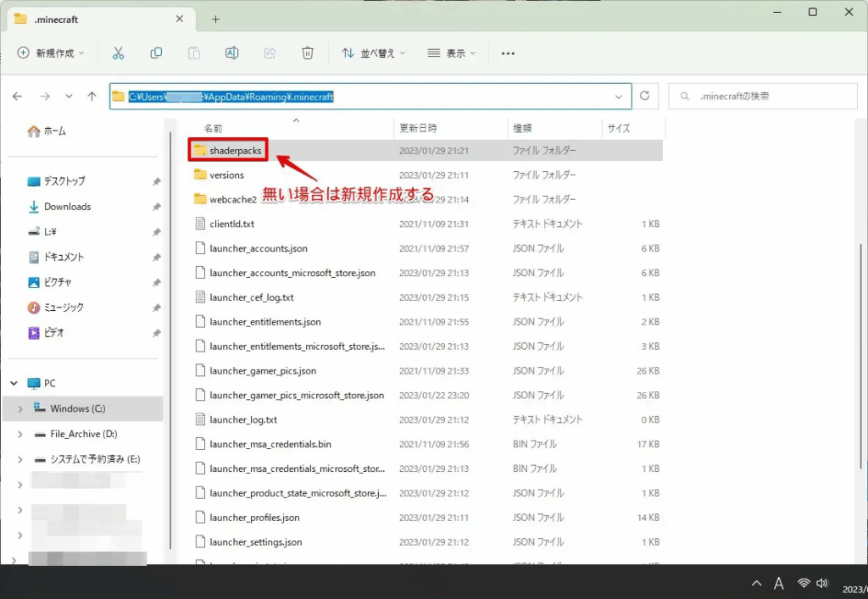This screenshot has width=868, height=599.
Task: Click the Cut scissors icon in toolbar
Action: (x=118, y=53)
